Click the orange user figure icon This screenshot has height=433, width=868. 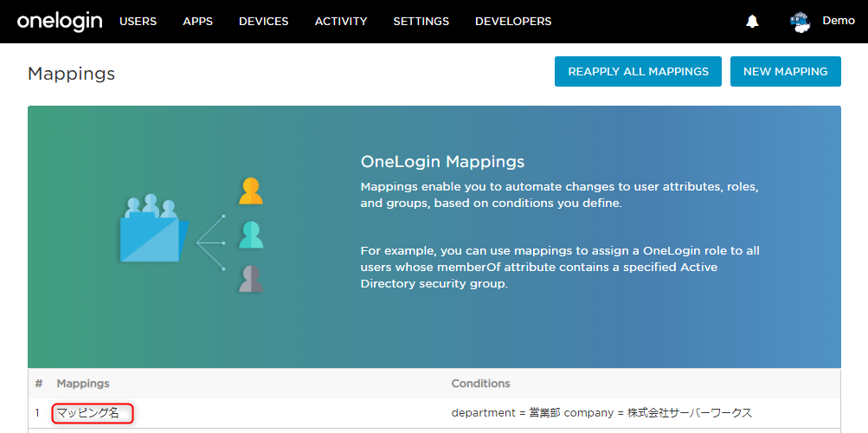click(251, 191)
